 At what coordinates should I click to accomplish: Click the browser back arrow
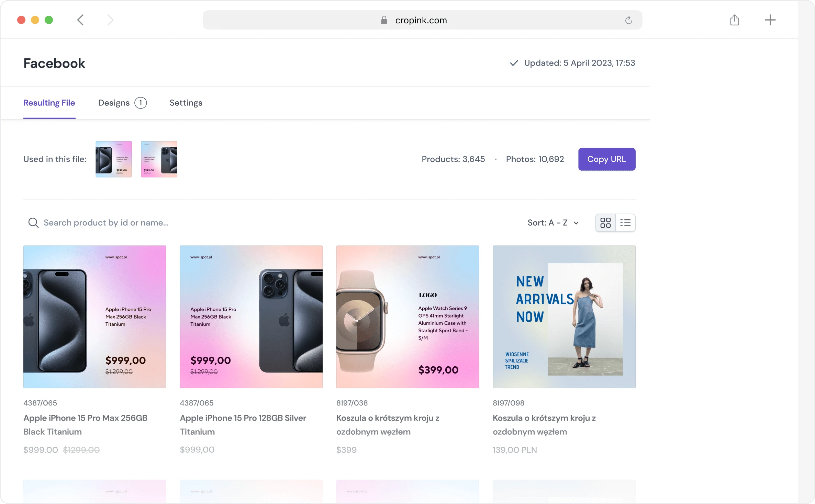coord(80,20)
